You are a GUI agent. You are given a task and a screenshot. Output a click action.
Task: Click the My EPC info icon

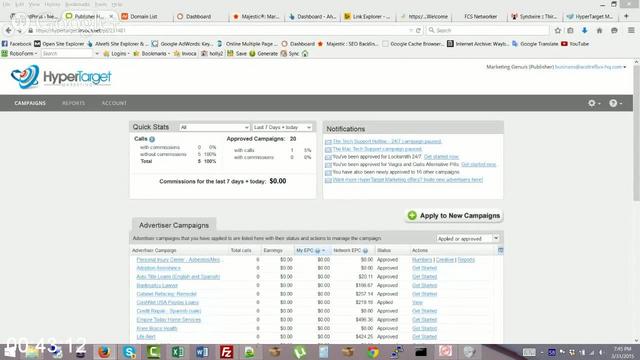(x=317, y=251)
